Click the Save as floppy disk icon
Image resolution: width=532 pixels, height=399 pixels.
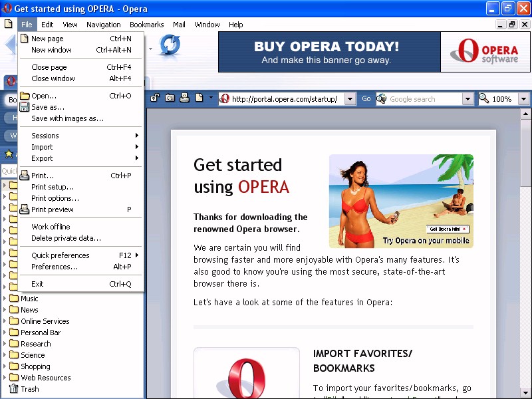pos(24,107)
